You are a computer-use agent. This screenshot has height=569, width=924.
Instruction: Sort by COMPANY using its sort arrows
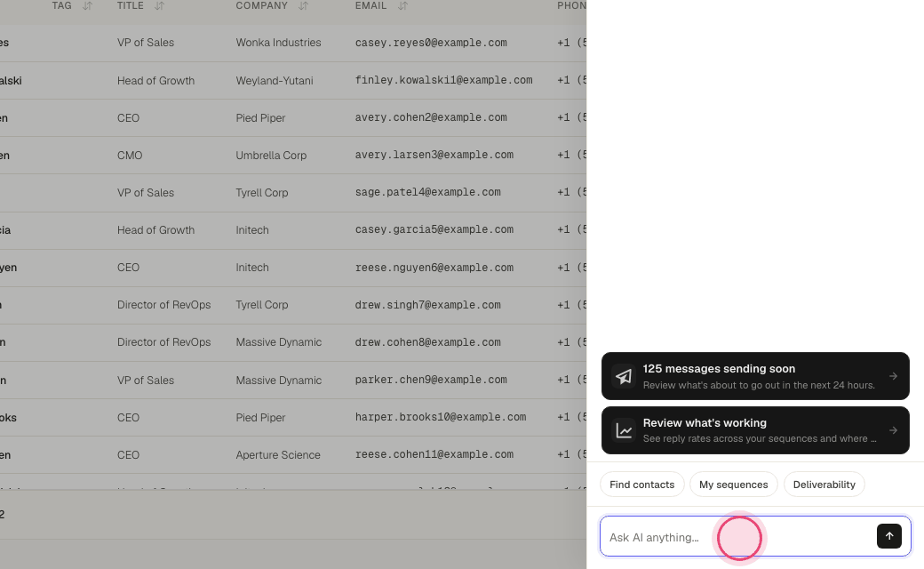304,6
